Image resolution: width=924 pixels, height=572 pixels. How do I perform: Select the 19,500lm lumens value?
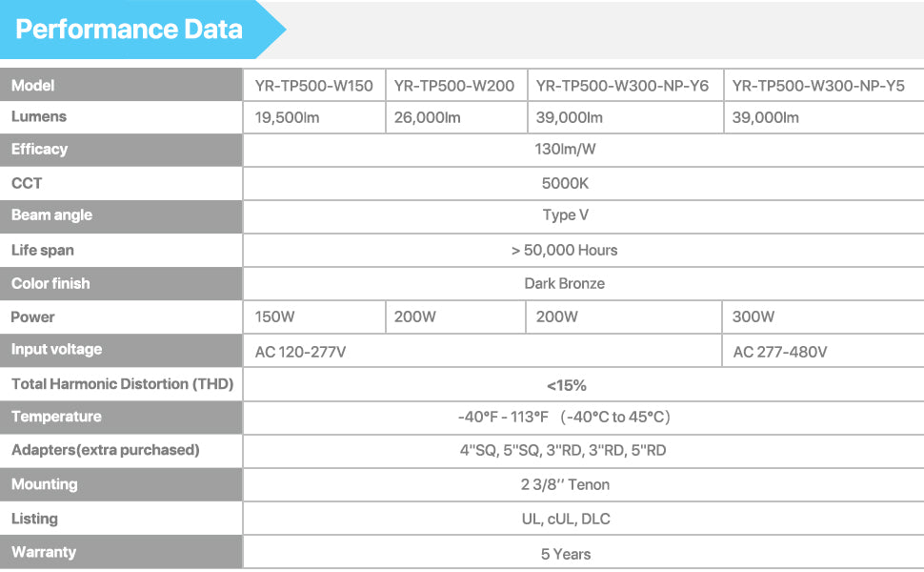pyautogui.click(x=287, y=117)
